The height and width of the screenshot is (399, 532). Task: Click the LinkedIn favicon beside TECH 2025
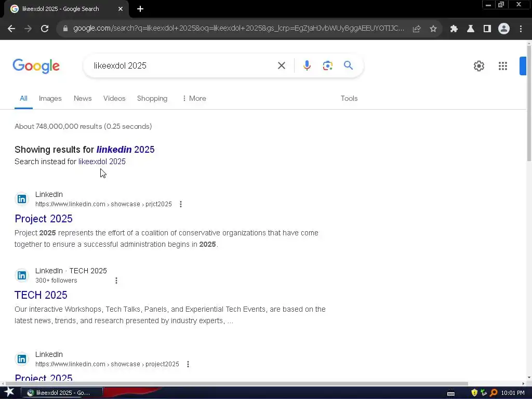click(22, 275)
